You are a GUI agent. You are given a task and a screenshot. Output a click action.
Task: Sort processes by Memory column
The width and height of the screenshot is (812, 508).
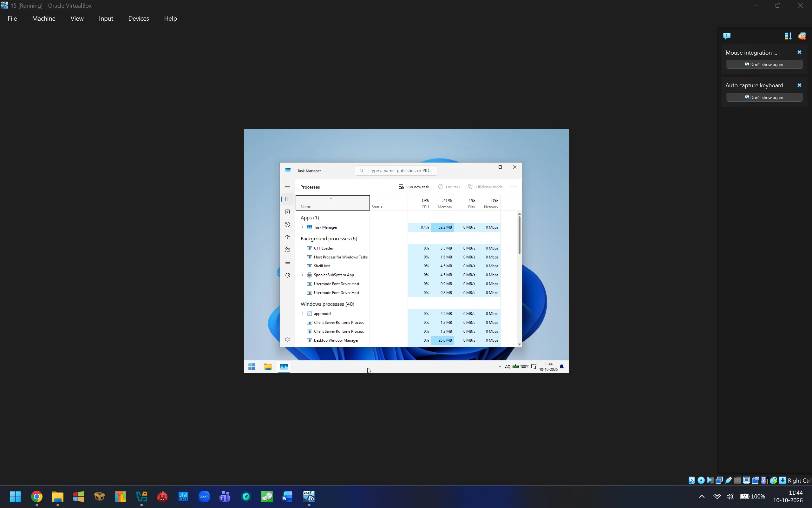tap(442, 203)
